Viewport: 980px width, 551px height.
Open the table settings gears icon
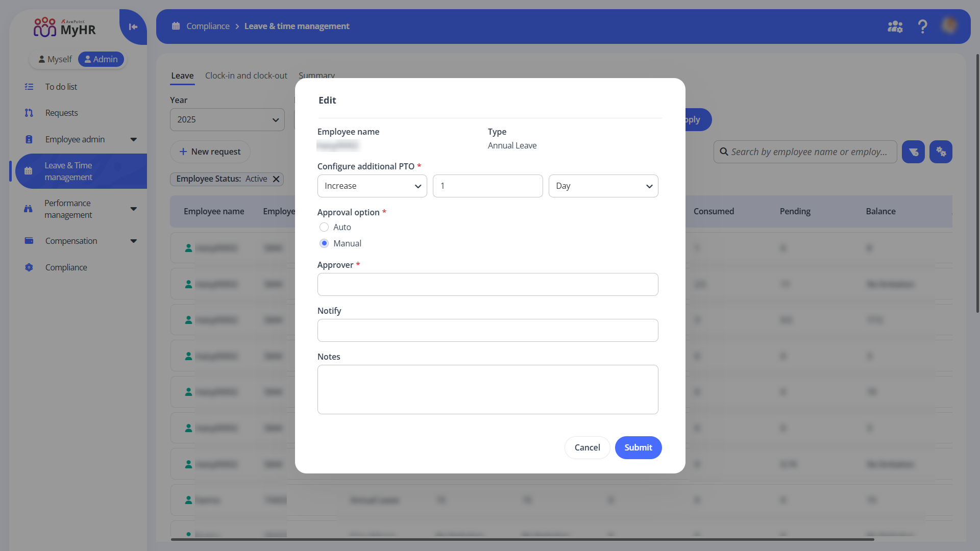click(x=941, y=152)
